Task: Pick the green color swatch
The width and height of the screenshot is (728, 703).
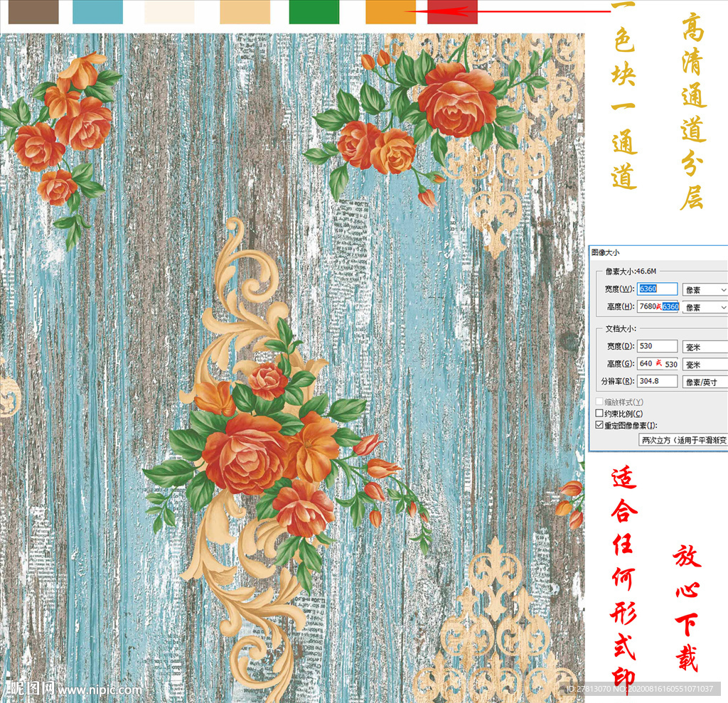Action: [x=314, y=11]
